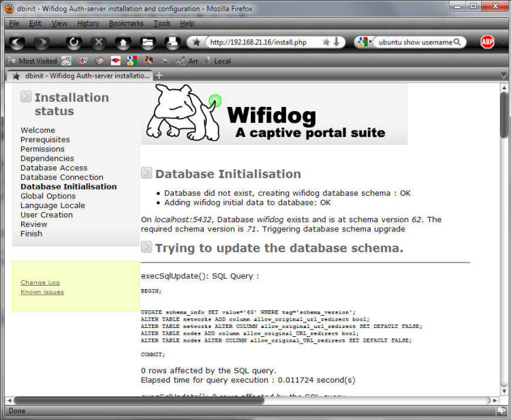Maximize the Firefox window
Viewport: 511px width, 420px height.
(x=474, y=6)
